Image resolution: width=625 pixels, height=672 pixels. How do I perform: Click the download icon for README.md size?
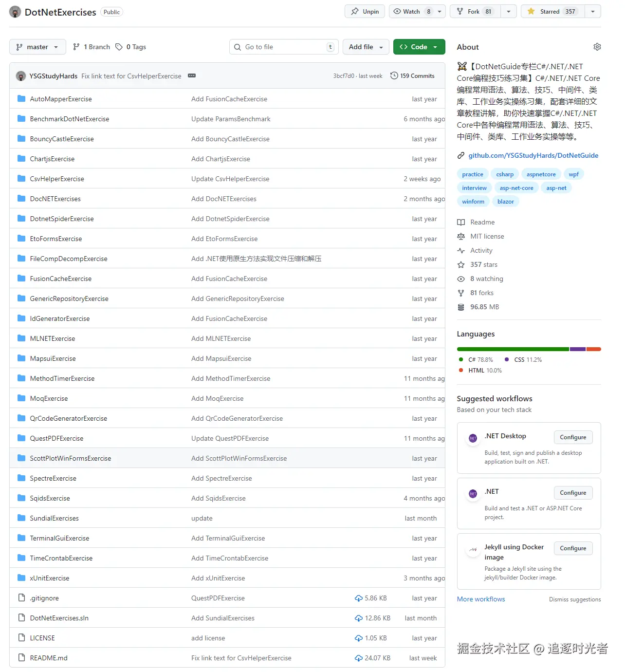pyautogui.click(x=359, y=658)
